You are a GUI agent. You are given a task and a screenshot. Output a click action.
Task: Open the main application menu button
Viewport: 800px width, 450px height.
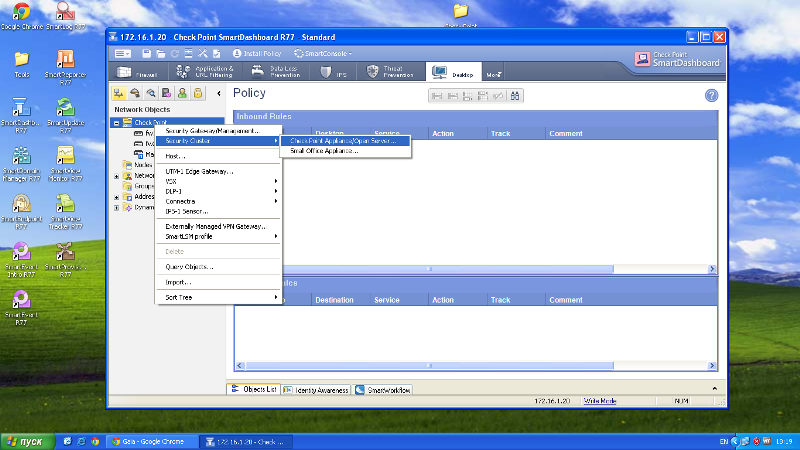pyautogui.click(x=122, y=54)
